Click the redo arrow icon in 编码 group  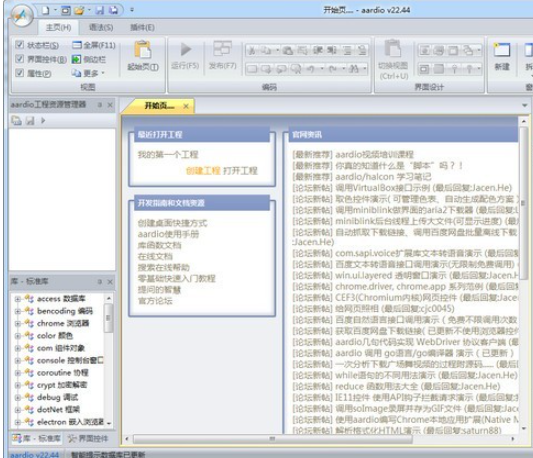point(332,69)
